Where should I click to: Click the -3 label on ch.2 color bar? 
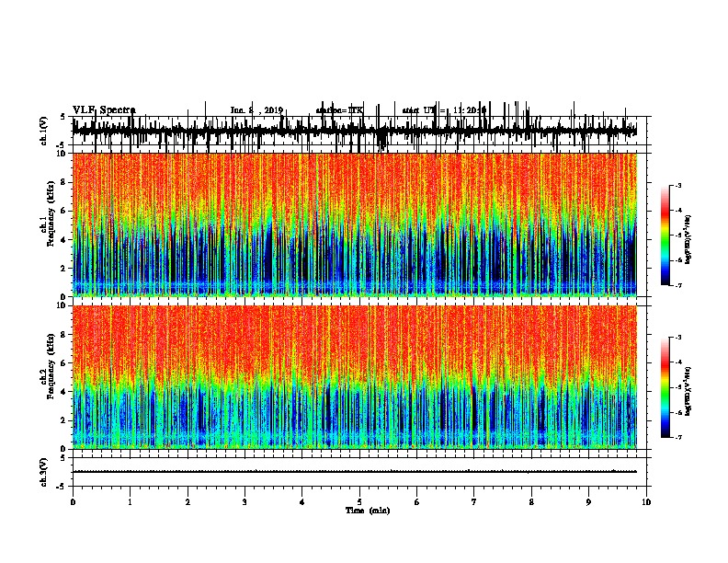click(677, 338)
